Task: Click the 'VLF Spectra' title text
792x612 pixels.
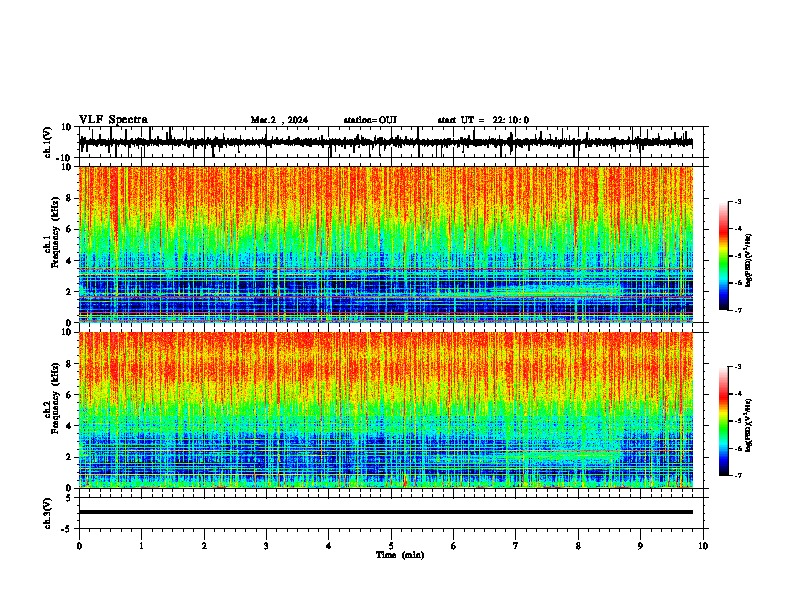Action: [113, 120]
